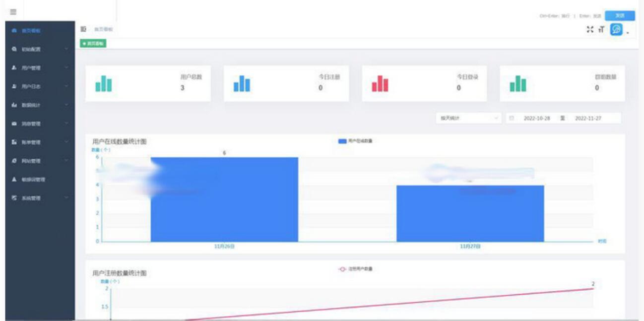Screen dimensions: 644x321
Task: Click the green 首页看板 tab tag
Action: point(93,44)
